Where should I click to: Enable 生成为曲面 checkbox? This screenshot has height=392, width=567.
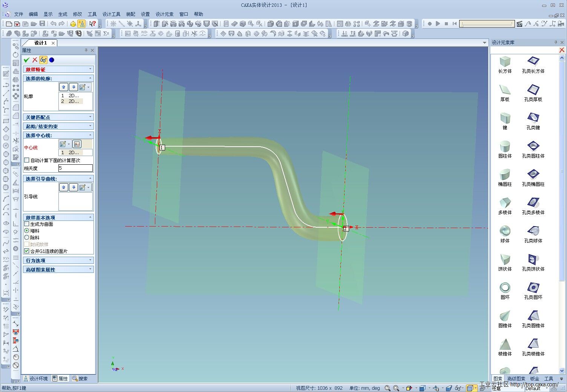tap(27, 224)
